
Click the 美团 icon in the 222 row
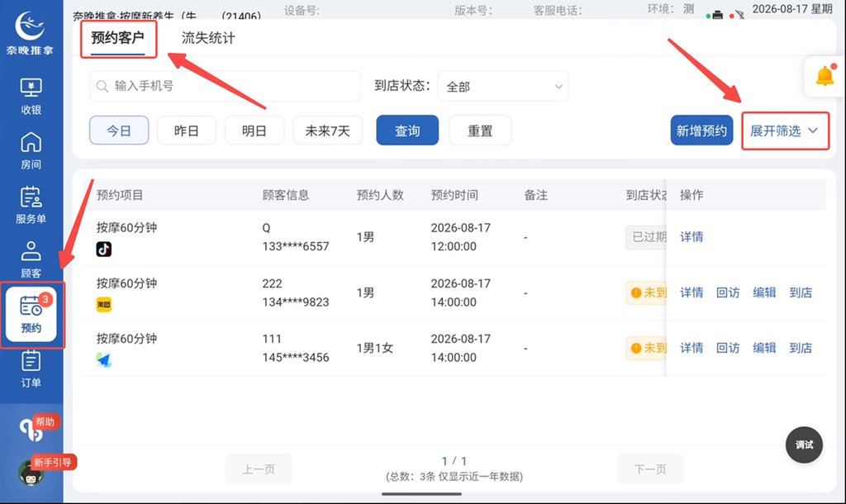pos(103,304)
